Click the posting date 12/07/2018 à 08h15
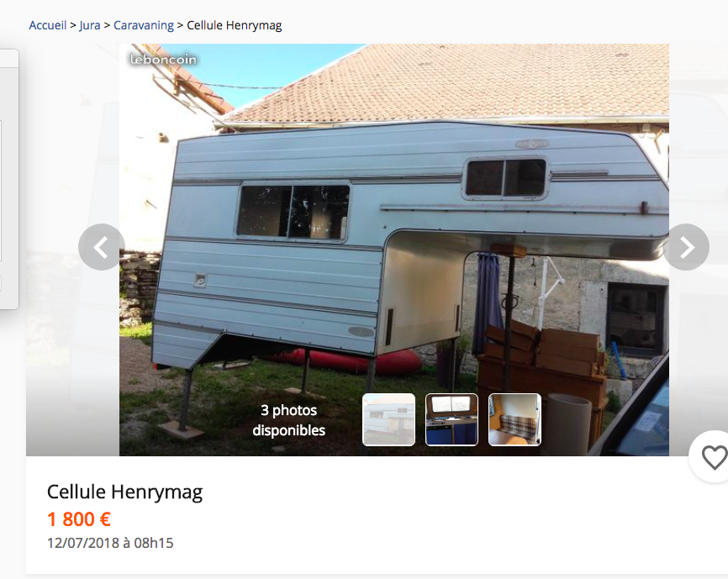This screenshot has width=728, height=579. click(x=110, y=543)
